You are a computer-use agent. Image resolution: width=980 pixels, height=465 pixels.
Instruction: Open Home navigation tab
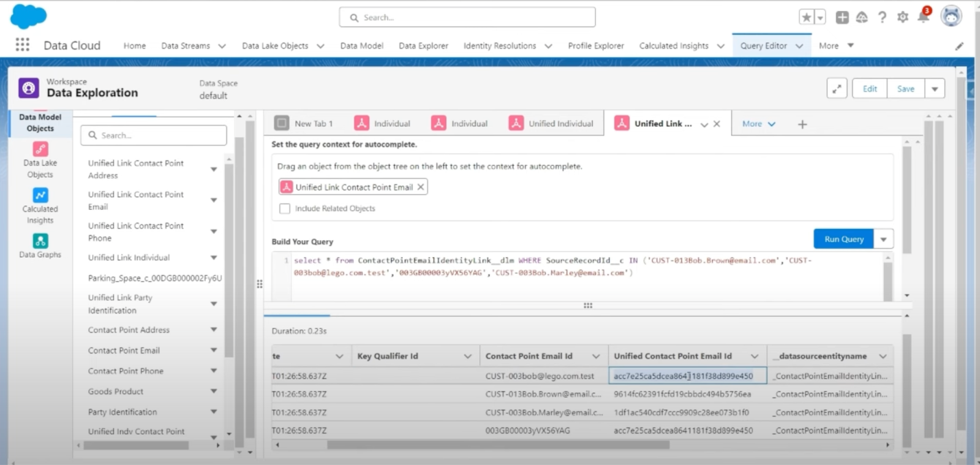click(135, 45)
